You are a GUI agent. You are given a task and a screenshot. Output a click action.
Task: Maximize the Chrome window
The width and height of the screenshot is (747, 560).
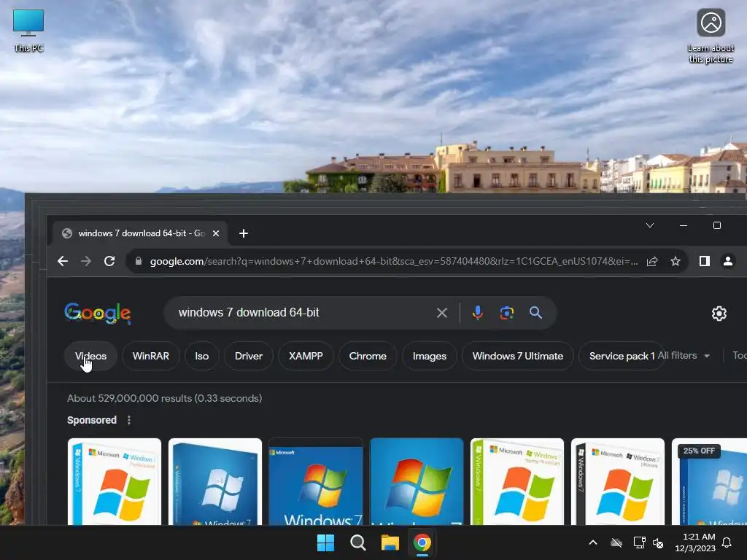[x=716, y=225]
